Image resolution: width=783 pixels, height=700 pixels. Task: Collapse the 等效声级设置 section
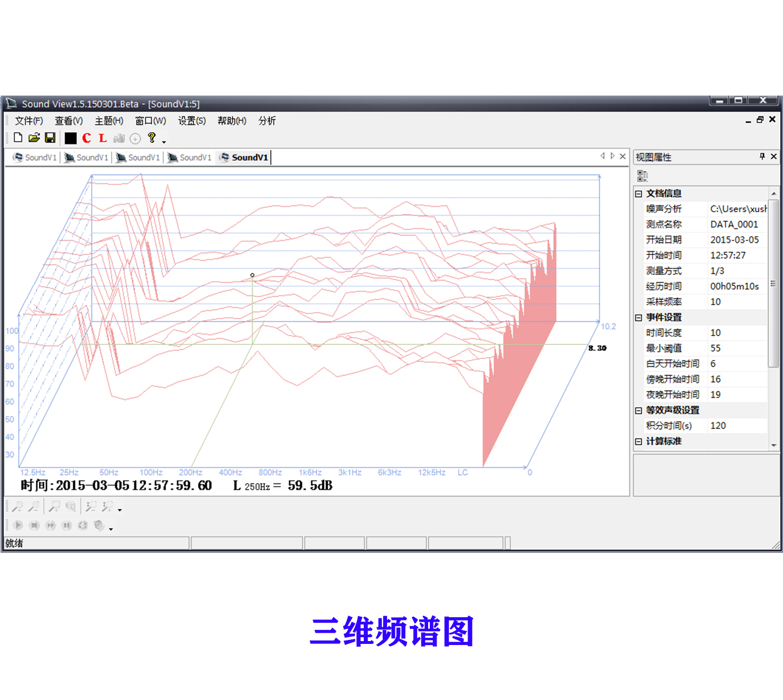638,410
